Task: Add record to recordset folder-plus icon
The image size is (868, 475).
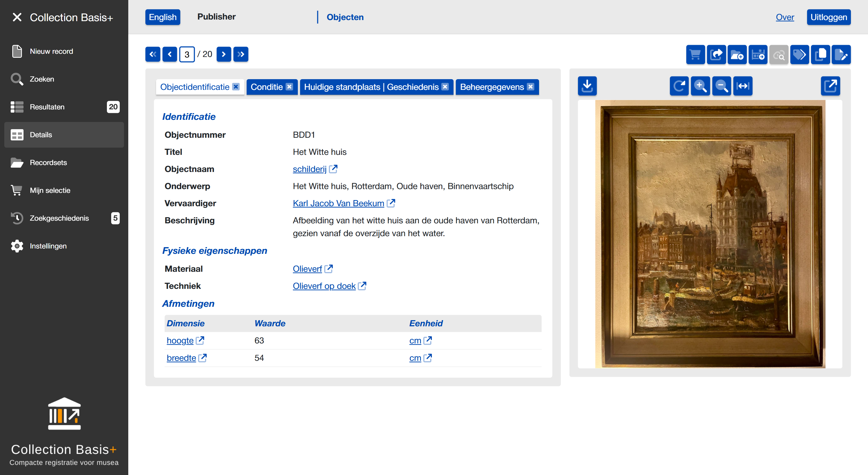Action: 737,55
